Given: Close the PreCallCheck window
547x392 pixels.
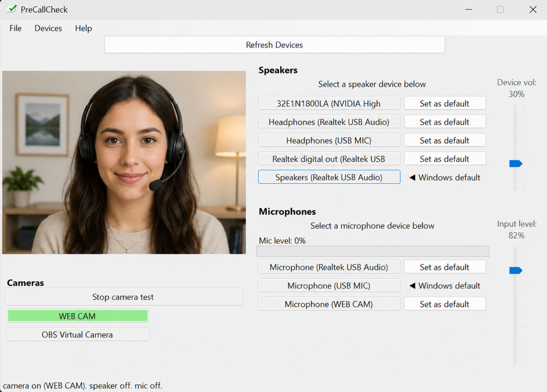Looking at the screenshot, I should point(533,10).
